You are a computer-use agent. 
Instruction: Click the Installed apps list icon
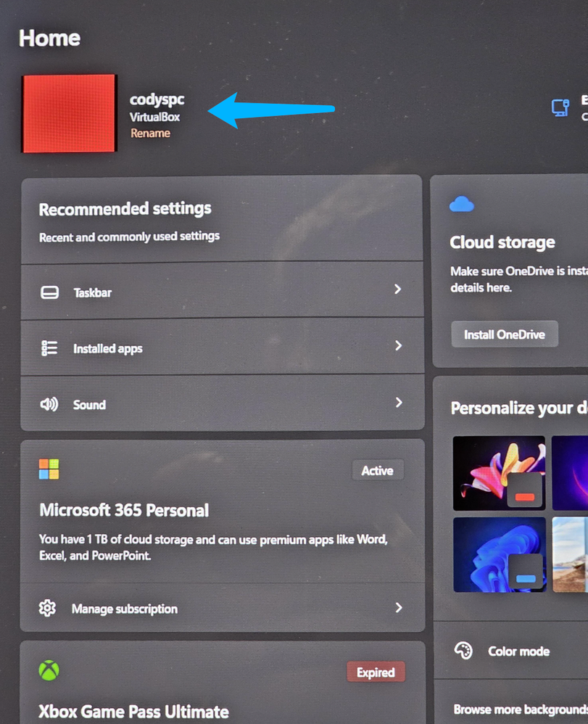49,348
